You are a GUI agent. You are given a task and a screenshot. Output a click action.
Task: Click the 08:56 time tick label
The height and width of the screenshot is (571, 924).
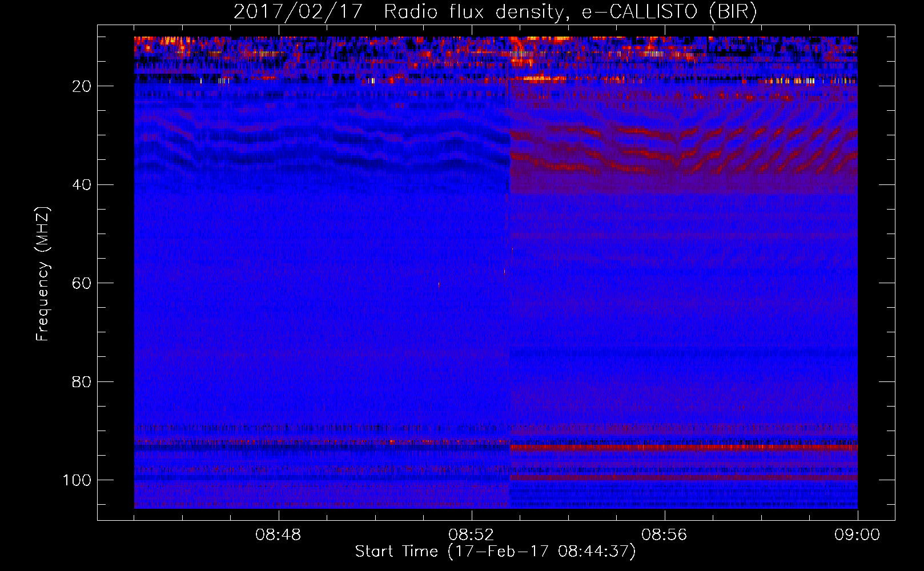coord(664,535)
